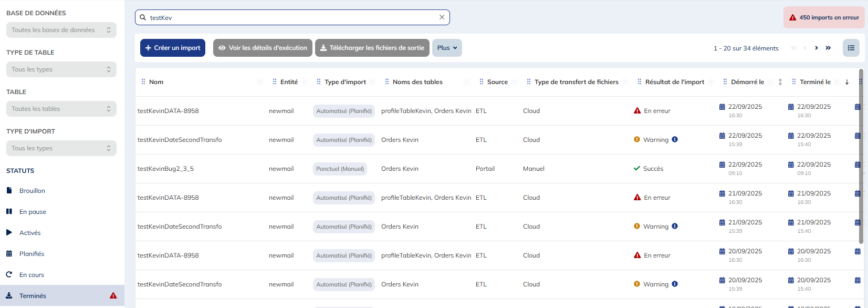Click the Nom column drag handle
This screenshot has width=868, height=308.
(x=143, y=82)
